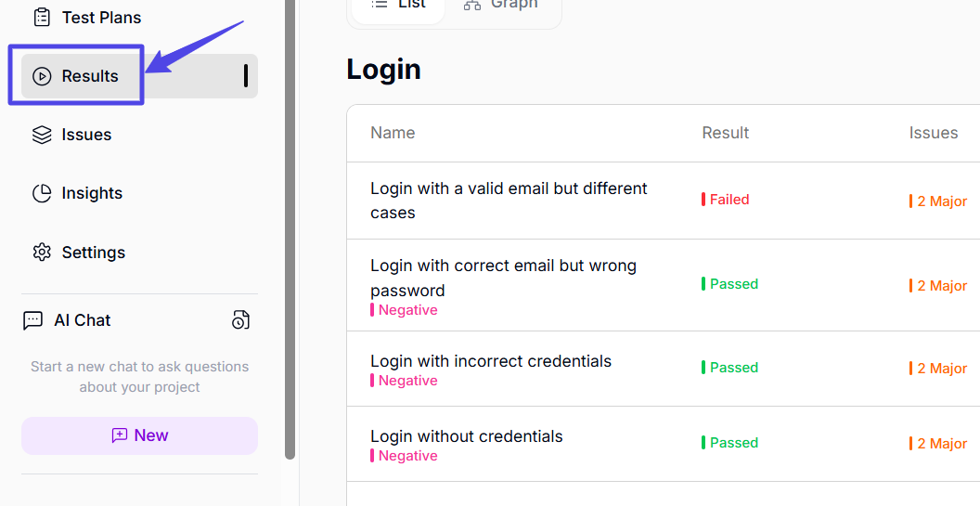Image resolution: width=980 pixels, height=506 pixels.
Task: Click the Settings gear icon
Action: point(42,253)
